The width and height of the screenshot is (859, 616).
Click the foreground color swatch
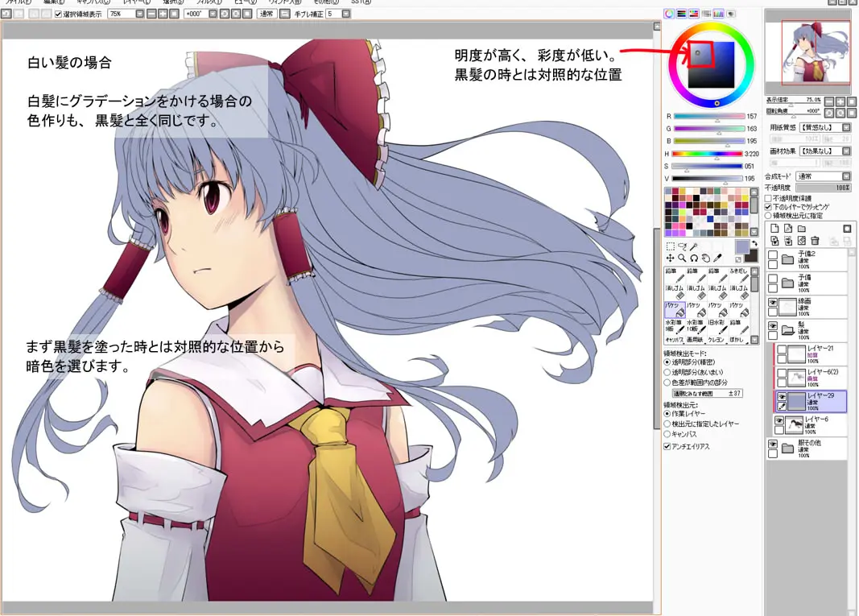click(x=742, y=246)
